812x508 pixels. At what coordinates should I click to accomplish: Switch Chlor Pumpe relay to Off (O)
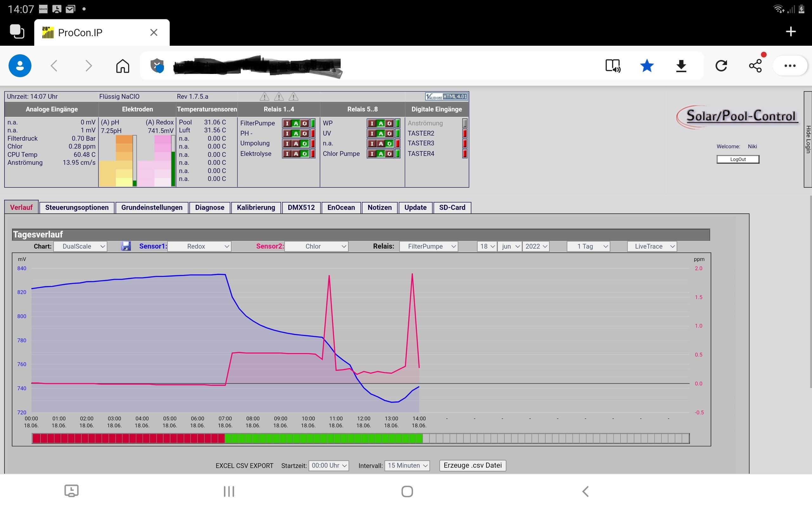(x=389, y=154)
